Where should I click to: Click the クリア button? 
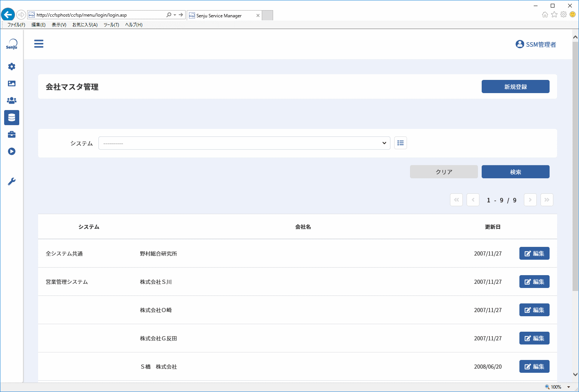click(444, 172)
